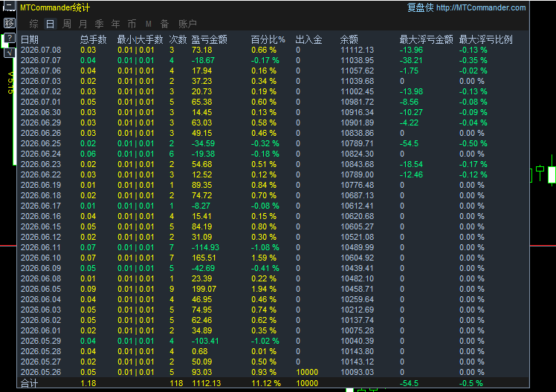This screenshot has width=556, height=392.
Task: Switch to the 综 (summary) tab
Action: tap(33, 24)
